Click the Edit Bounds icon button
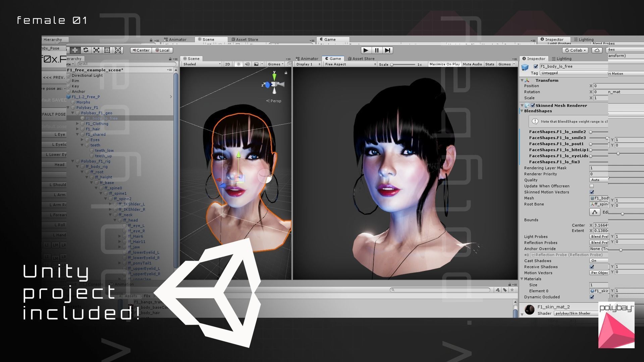644x362 pixels. click(595, 212)
